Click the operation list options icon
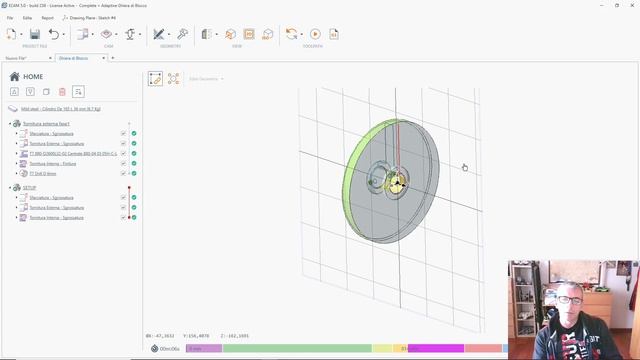 [78, 92]
